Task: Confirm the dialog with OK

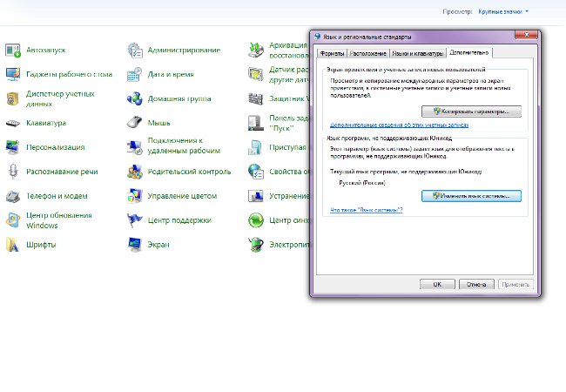Action: (437, 285)
